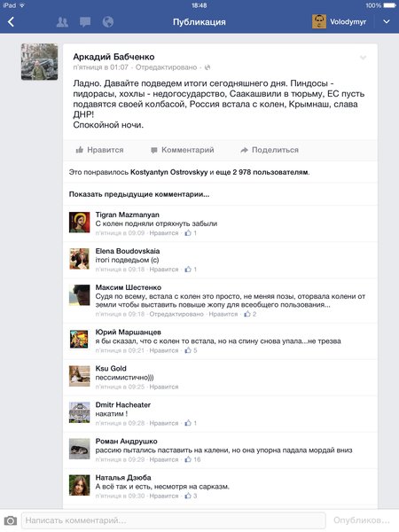The width and height of the screenshot is (399, 532).
Task: Tap camera icon beside comment field
Action: (10, 520)
